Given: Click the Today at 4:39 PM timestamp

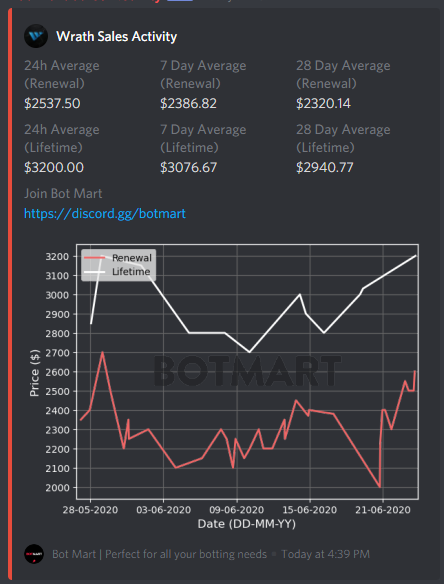Looking at the screenshot, I should [x=326, y=554].
